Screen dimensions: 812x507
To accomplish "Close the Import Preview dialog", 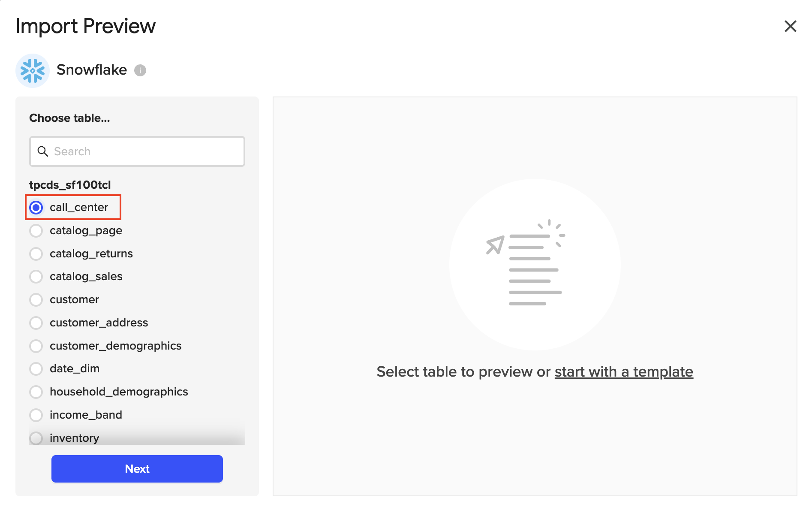I will (x=790, y=26).
